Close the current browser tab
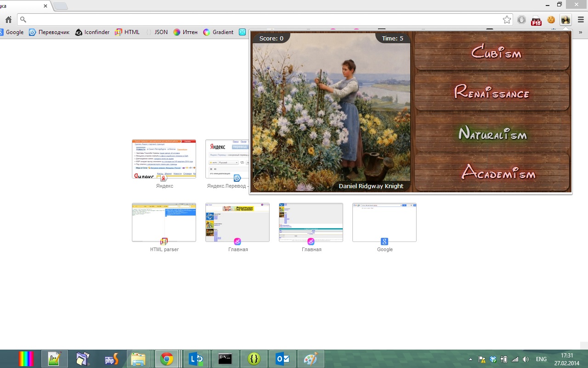The width and height of the screenshot is (588, 368). pyautogui.click(x=45, y=6)
